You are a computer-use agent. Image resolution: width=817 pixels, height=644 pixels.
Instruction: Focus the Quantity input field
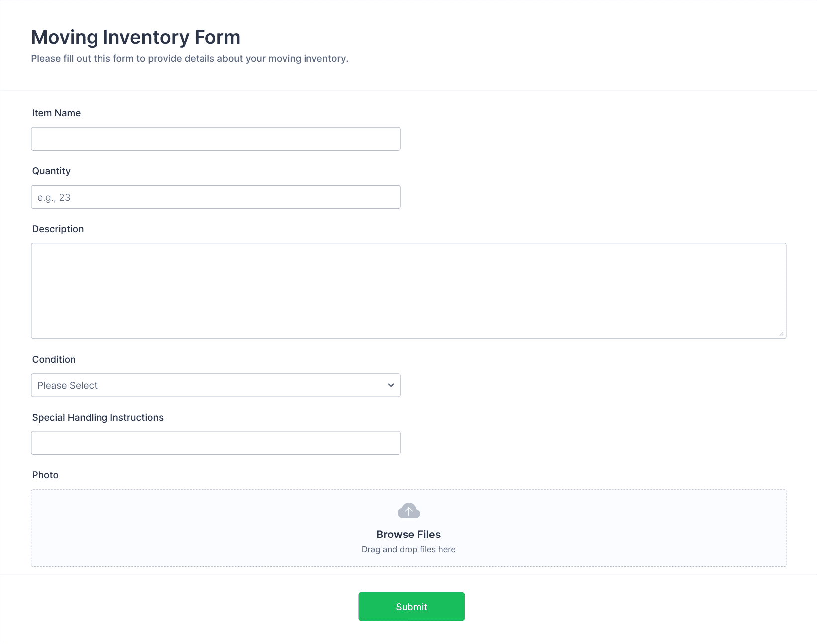[215, 197]
